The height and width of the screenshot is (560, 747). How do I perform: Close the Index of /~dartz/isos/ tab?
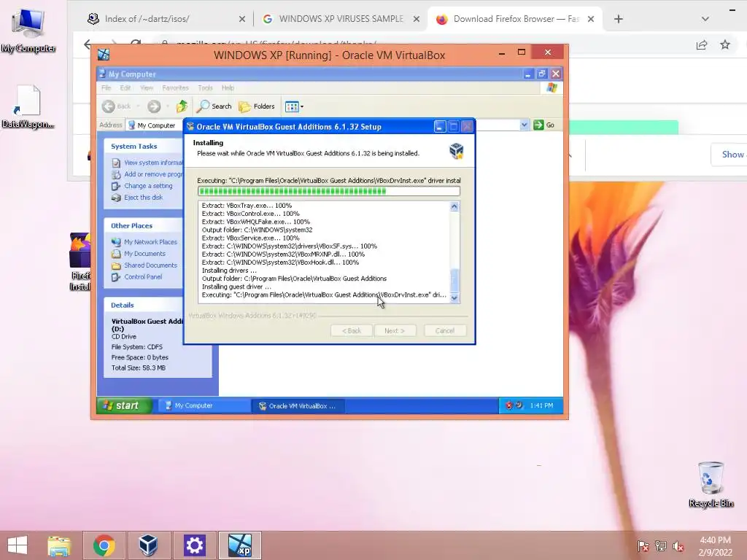coord(242,19)
